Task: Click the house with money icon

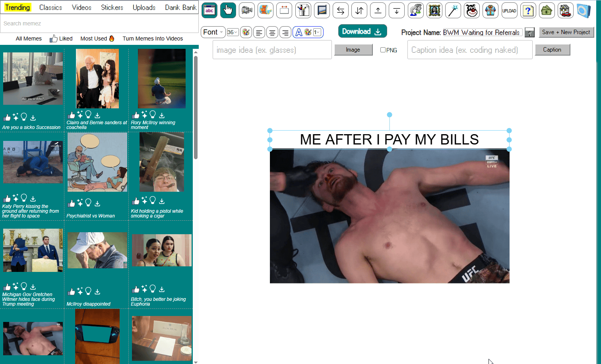Action: [547, 10]
